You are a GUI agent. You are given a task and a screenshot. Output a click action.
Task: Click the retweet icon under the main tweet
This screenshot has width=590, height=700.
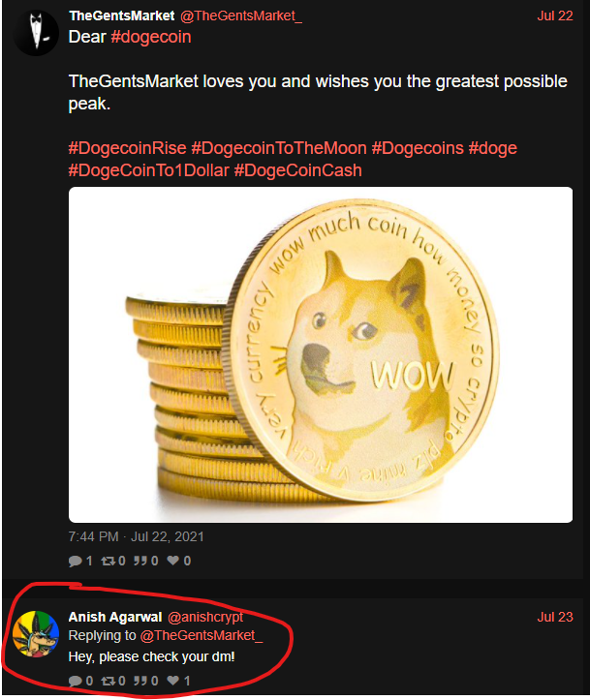[109, 561]
